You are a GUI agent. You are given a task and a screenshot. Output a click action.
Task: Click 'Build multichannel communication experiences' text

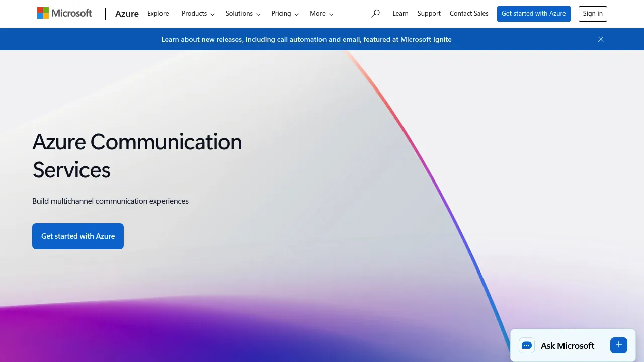[x=111, y=201]
